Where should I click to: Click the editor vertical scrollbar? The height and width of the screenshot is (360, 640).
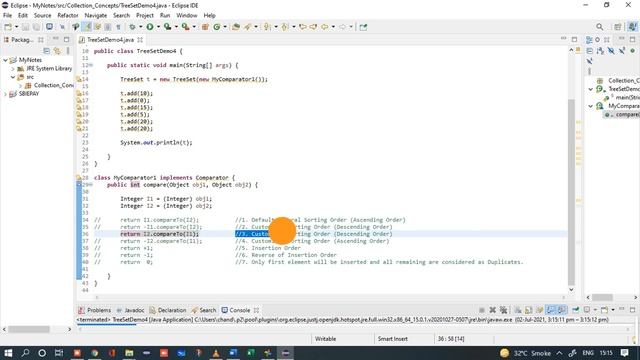[571, 192]
